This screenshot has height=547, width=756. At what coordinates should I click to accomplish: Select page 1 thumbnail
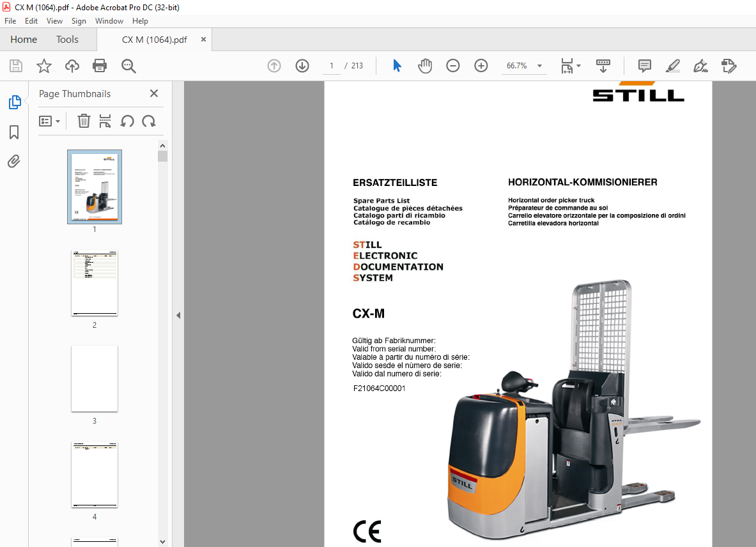tap(95, 187)
